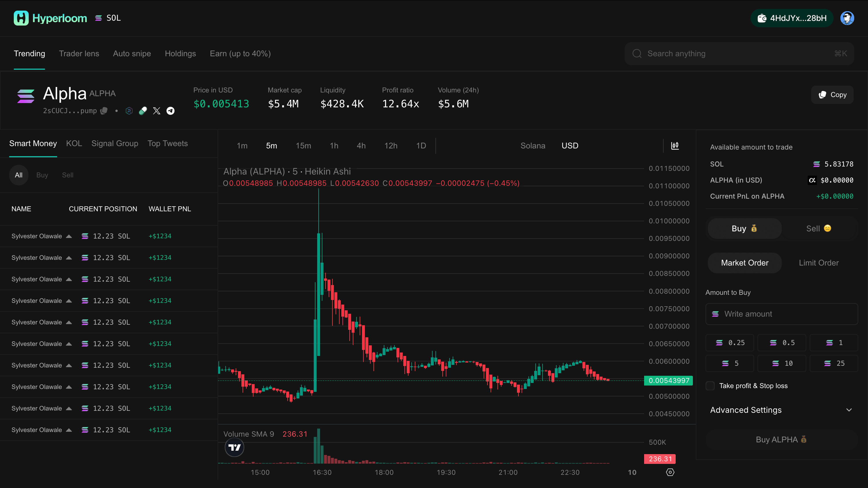The image size is (868, 488).
Task: Expand the third Sylvester Olawale row arrow
Action: [x=69, y=279]
